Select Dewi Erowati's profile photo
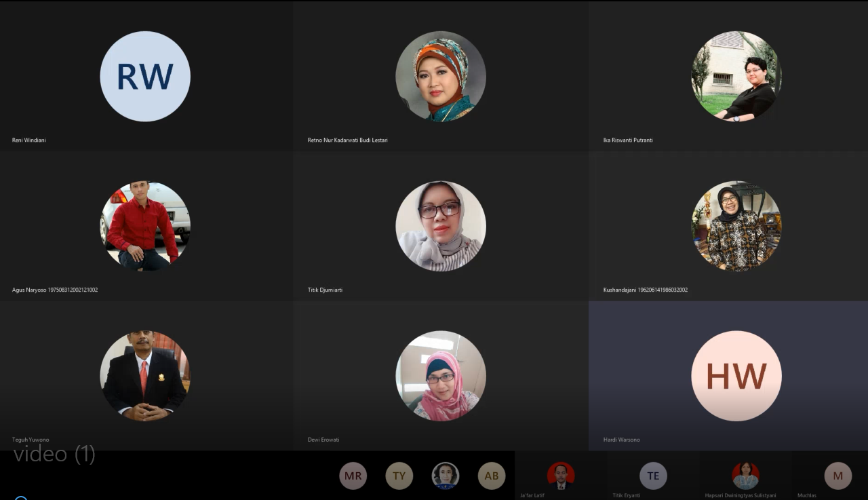Screen dimensions: 868x500 pos(441,375)
